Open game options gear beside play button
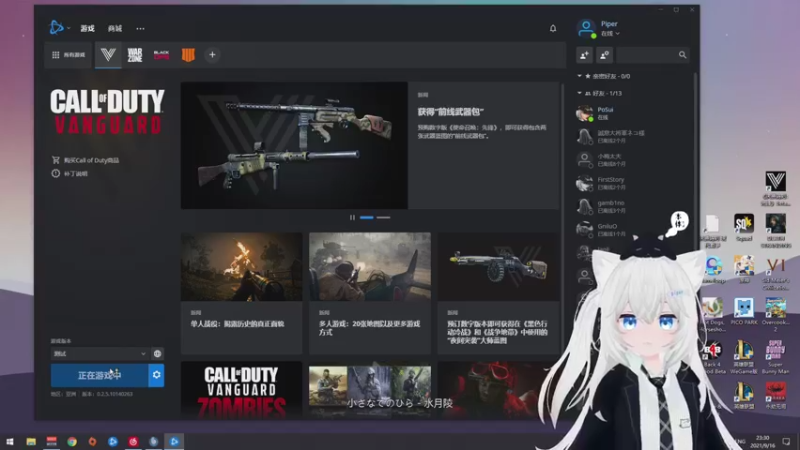800x450 pixels. pyautogui.click(x=157, y=375)
